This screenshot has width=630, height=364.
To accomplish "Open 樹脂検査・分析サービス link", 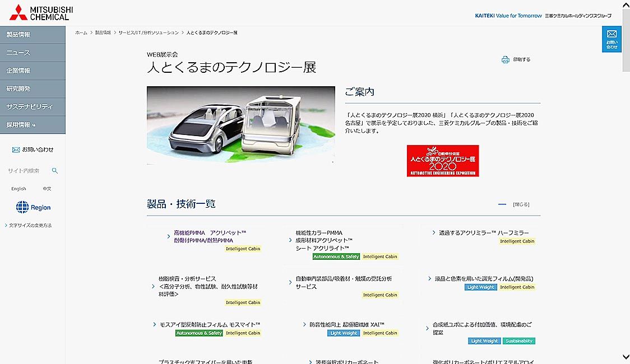I will [x=208, y=287].
